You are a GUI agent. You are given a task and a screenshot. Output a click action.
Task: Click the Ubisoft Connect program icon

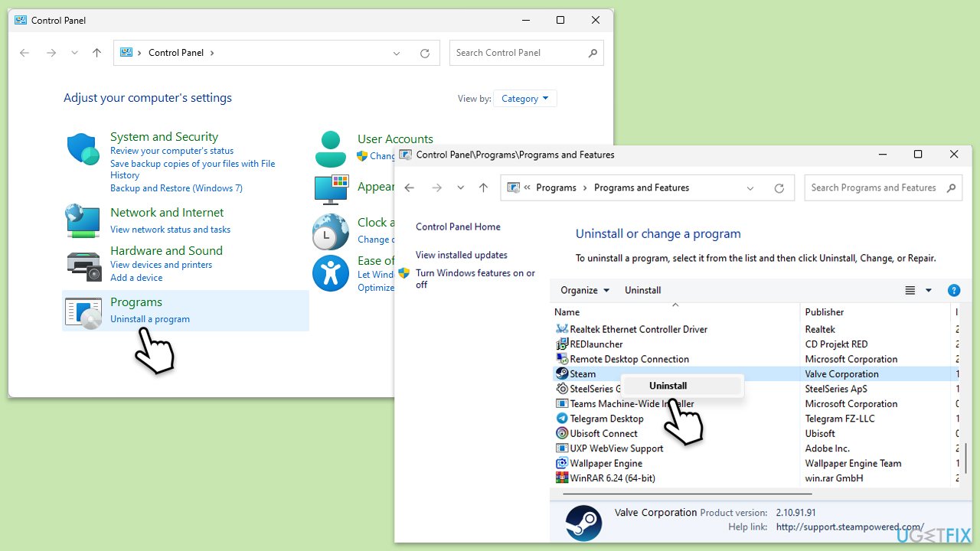click(562, 434)
